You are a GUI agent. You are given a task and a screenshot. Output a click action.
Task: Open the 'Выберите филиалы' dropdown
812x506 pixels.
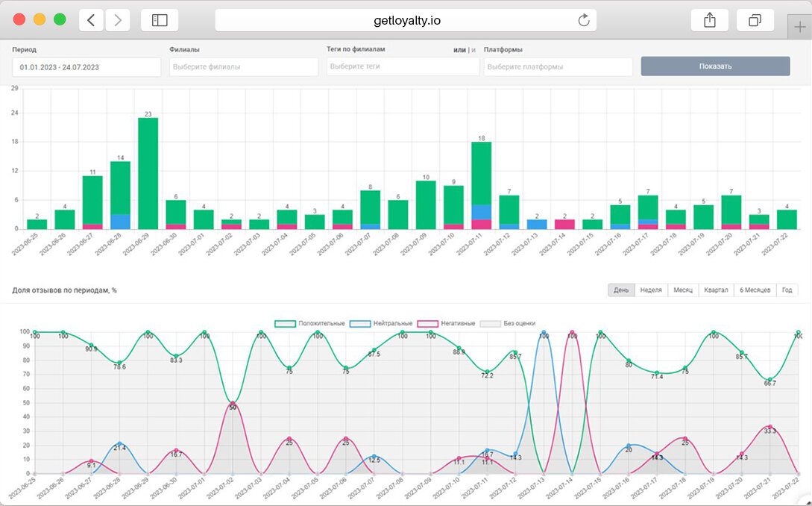243,67
